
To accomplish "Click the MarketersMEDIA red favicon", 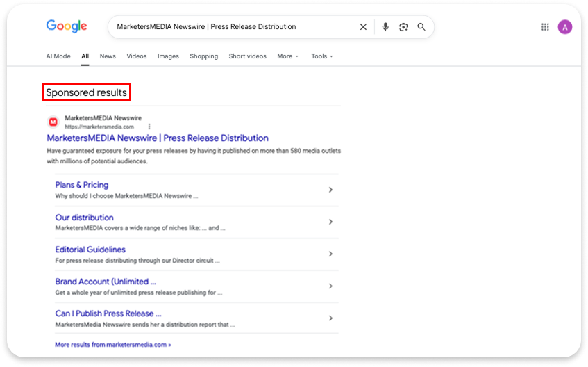I will tap(53, 122).
